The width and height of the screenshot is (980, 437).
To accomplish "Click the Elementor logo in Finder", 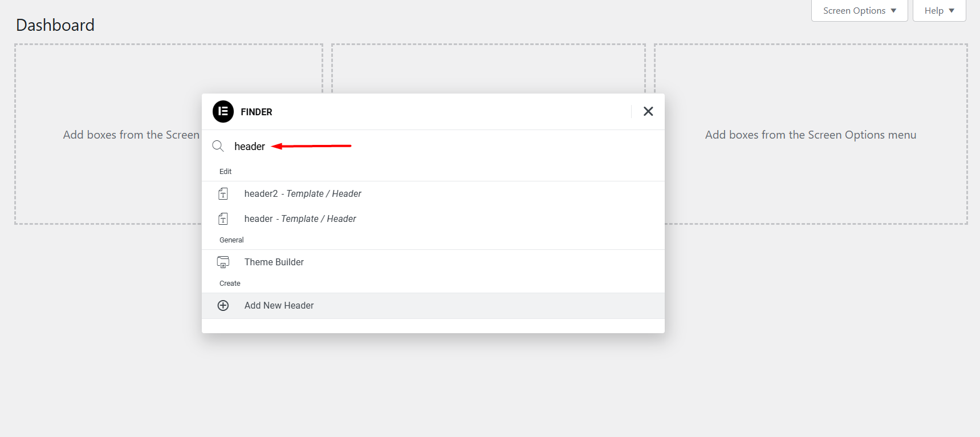I will pos(223,112).
